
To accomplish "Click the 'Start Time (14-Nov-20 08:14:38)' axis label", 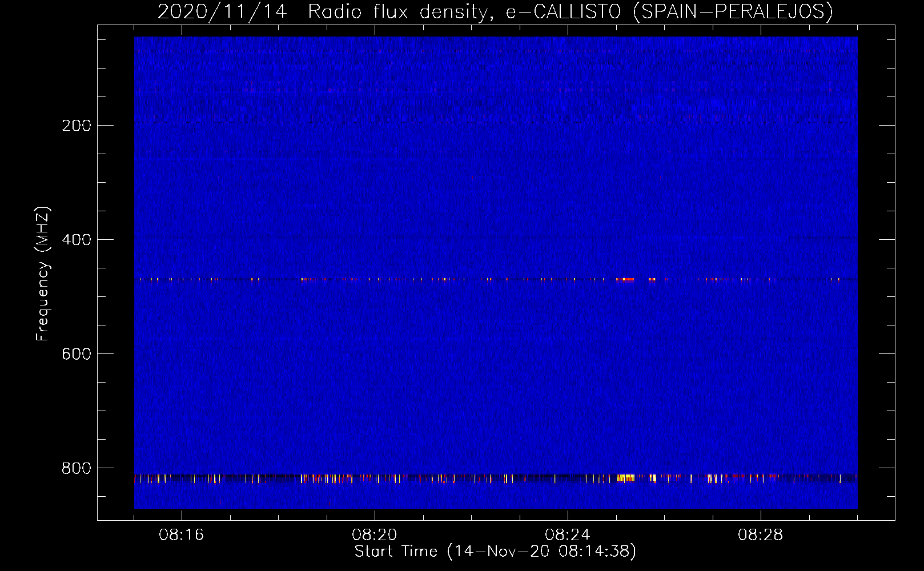I will click(x=495, y=552).
